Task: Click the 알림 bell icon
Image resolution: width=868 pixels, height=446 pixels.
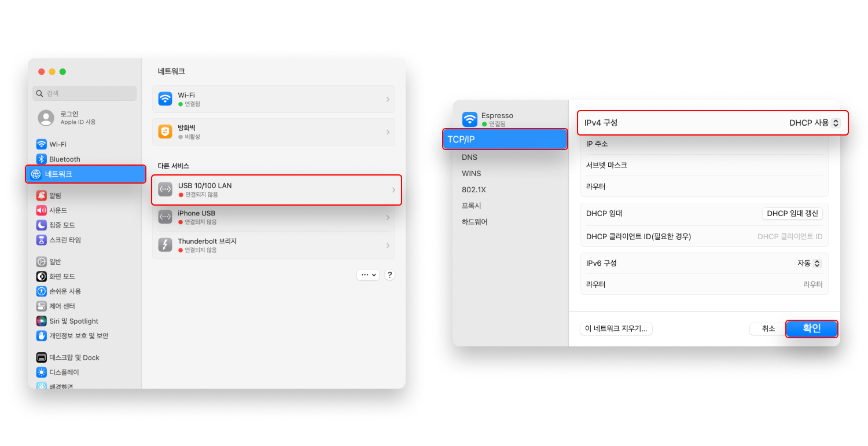Action: click(41, 195)
